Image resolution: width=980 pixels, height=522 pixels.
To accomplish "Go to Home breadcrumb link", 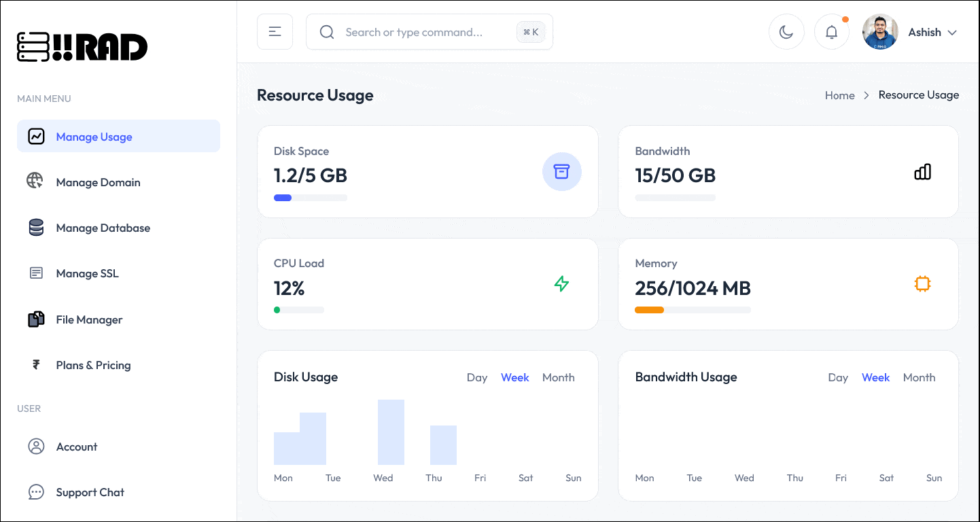I will pos(839,95).
